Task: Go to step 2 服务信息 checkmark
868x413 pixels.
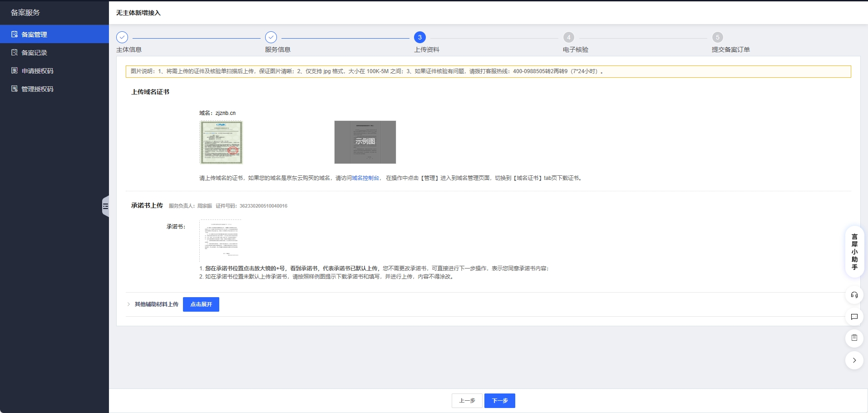Action: 271,37
